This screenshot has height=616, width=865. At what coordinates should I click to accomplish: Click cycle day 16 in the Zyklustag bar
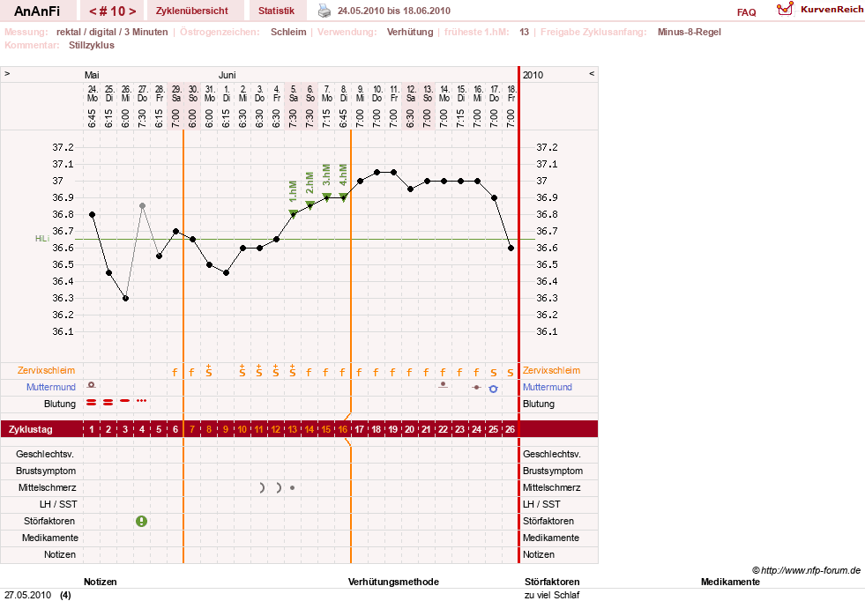343,429
